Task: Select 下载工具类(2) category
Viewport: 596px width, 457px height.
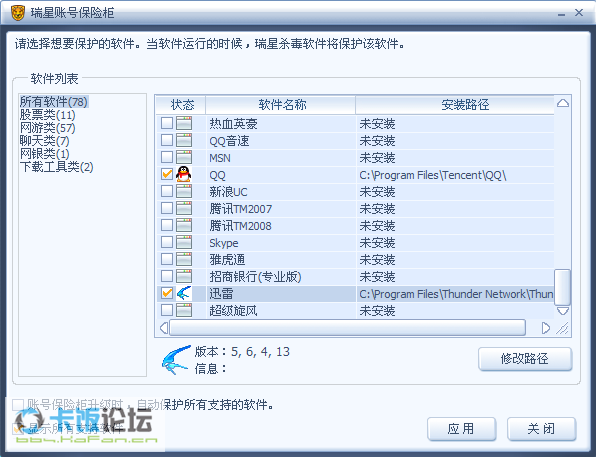Action: pos(57,167)
